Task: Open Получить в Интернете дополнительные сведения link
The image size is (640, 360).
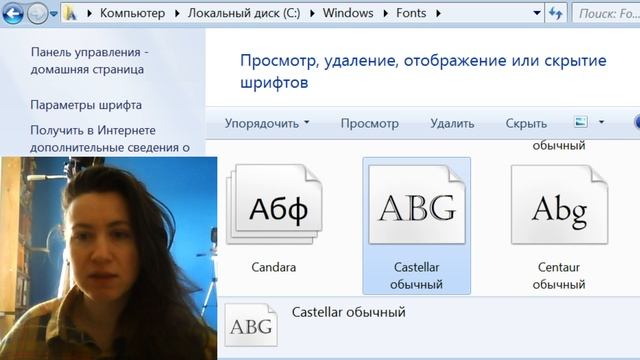Action: (x=110, y=139)
